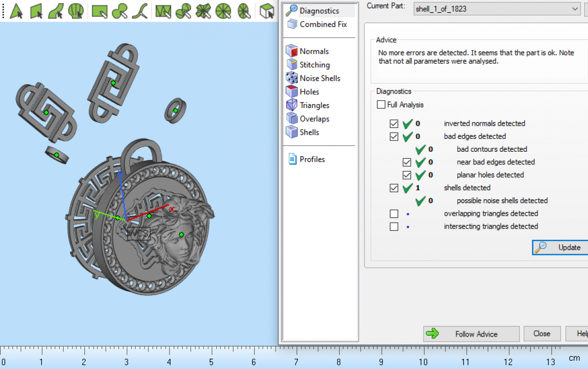Enable intersecting triangles detection checkbox
This screenshot has width=588, height=369.
click(394, 227)
